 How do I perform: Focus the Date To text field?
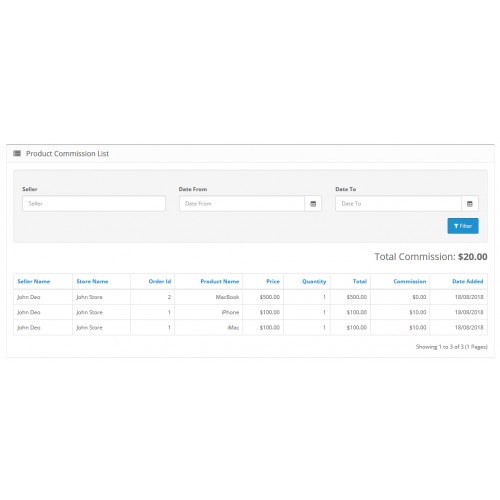click(398, 204)
